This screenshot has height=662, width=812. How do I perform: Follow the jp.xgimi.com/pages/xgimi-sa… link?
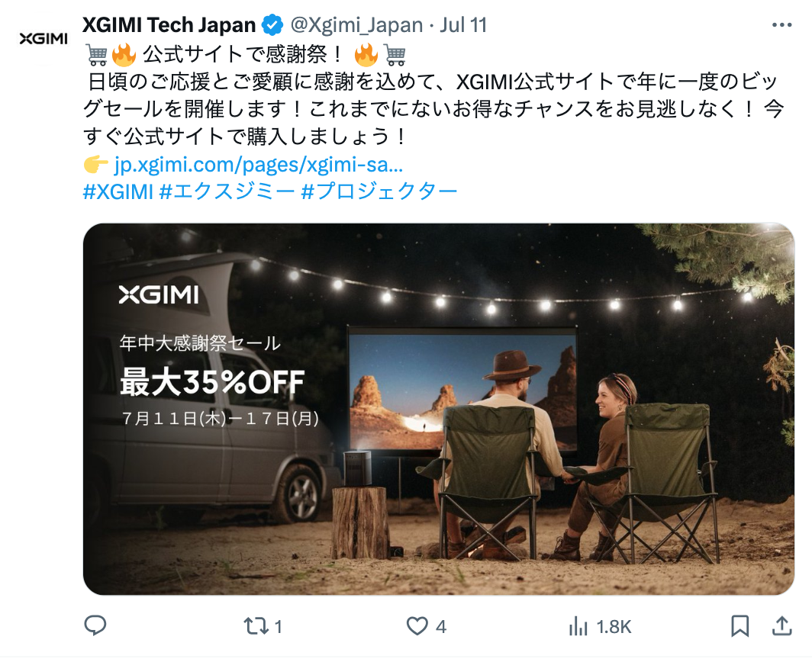(x=259, y=165)
